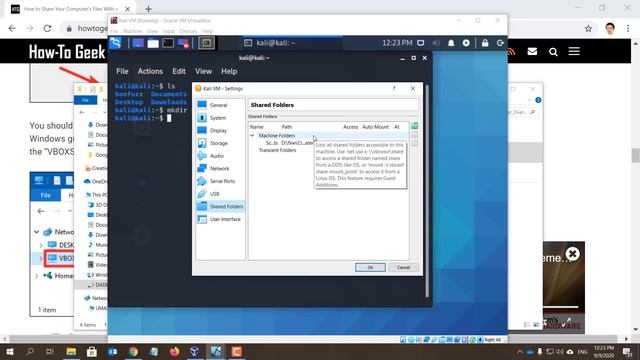Open VirtualBox Devices menu
Screen dimensions: 640x360
pyautogui.click(x=188, y=31)
